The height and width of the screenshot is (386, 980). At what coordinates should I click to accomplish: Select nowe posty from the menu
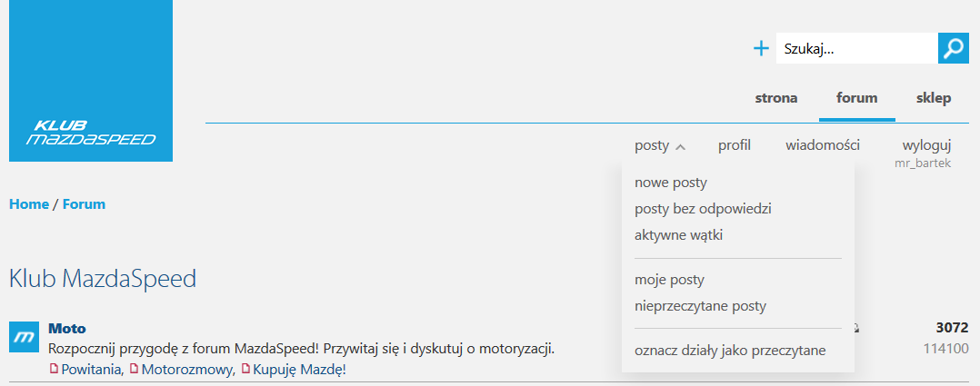tap(671, 183)
